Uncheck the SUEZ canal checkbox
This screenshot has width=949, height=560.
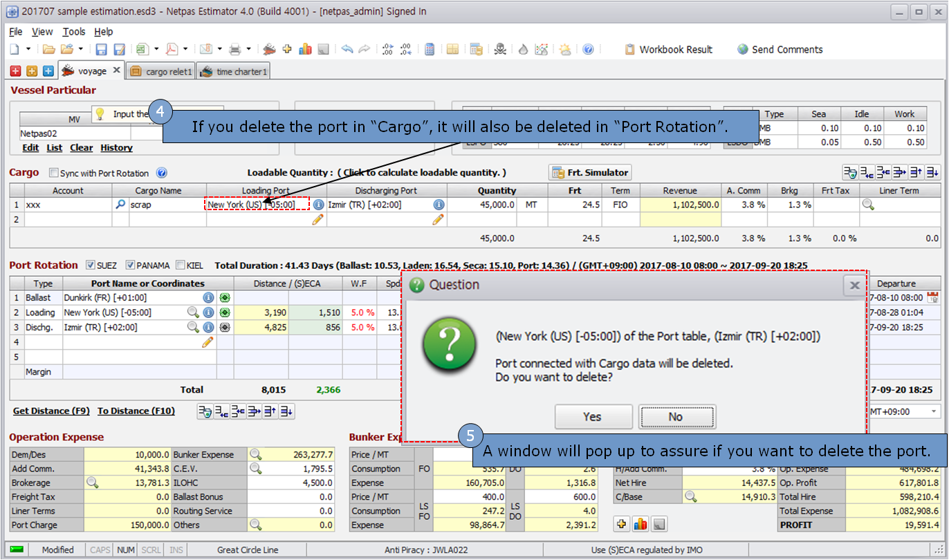pos(91,265)
